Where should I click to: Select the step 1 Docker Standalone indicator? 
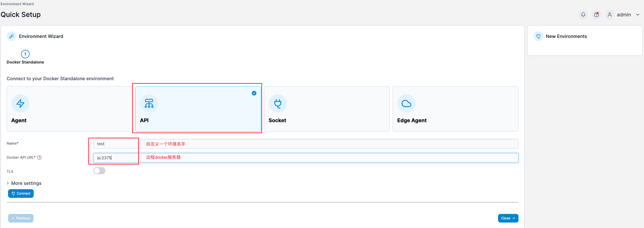pyautogui.click(x=25, y=54)
